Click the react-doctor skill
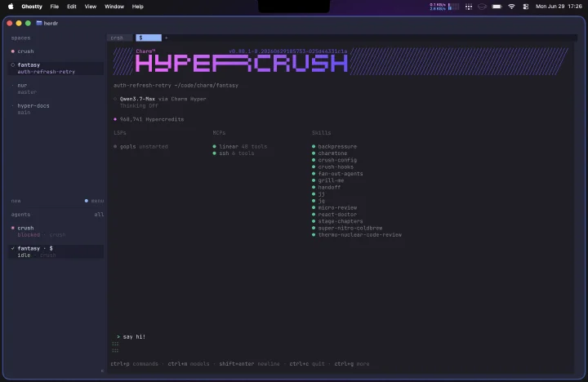The image size is (588, 382). point(335,215)
